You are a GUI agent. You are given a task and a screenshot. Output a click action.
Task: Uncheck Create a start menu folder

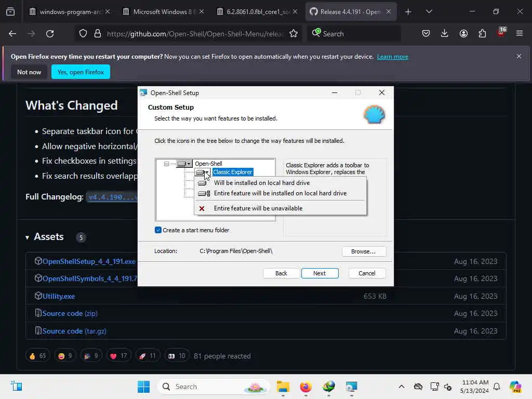[x=158, y=230]
